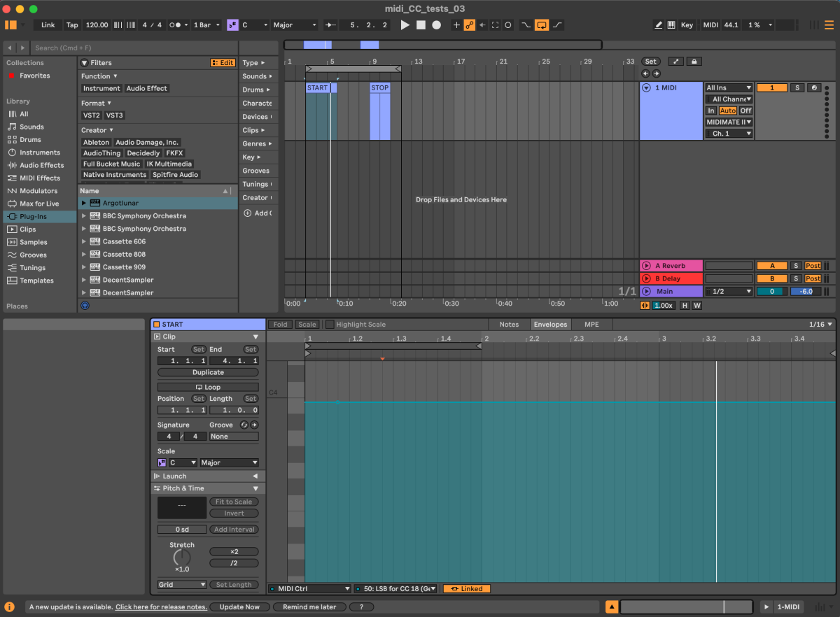Open the All Ins input dropdown
Image resolution: width=840 pixels, height=617 pixels.
[x=729, y=88]
